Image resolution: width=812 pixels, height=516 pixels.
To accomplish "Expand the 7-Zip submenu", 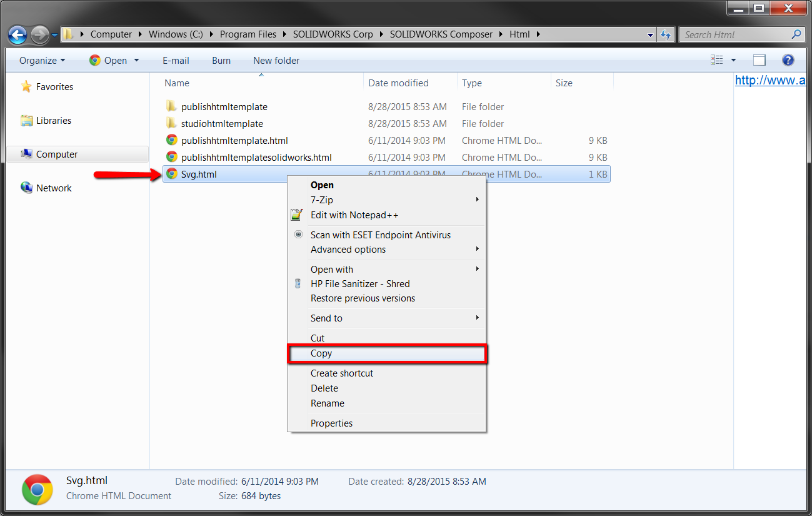I will pyautogui.click(x=386, y=200).
